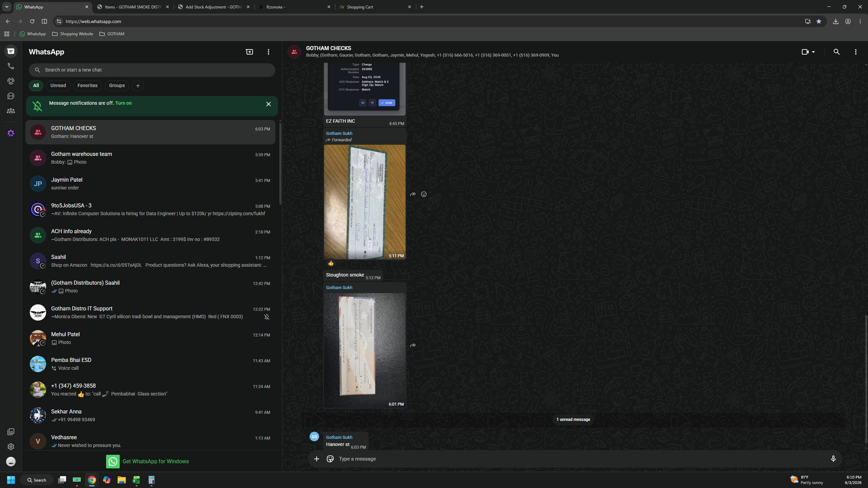Viewport: 868px width, 488px height.
Task: Switch to the Add Stock Adjustment tab
Action: 214,7
